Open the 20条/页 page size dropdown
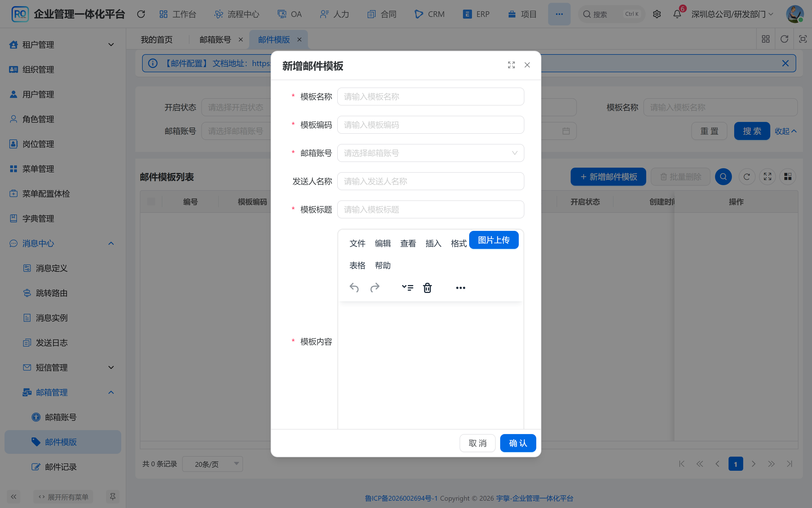The width and height of the screenshot is (812, 508). (x=212, y=464)
